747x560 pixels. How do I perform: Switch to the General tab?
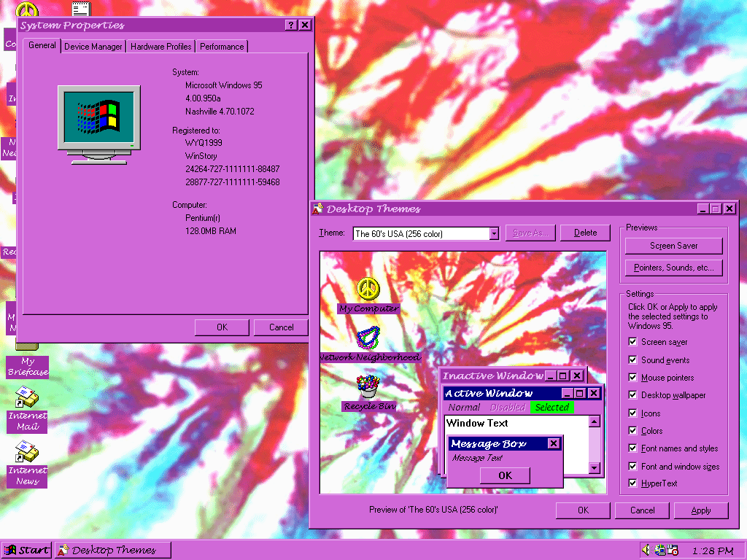tap(42, 45)
